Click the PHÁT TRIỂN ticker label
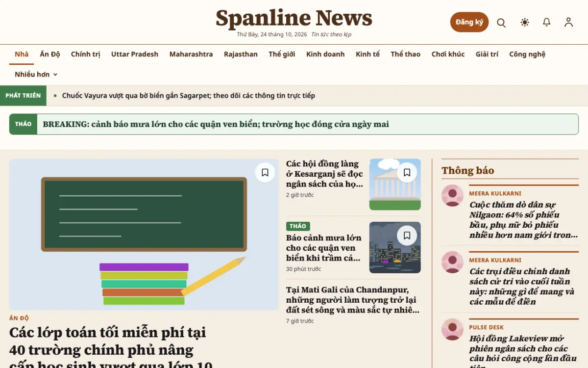The image size is (588, 368). [x=23, y=96]
